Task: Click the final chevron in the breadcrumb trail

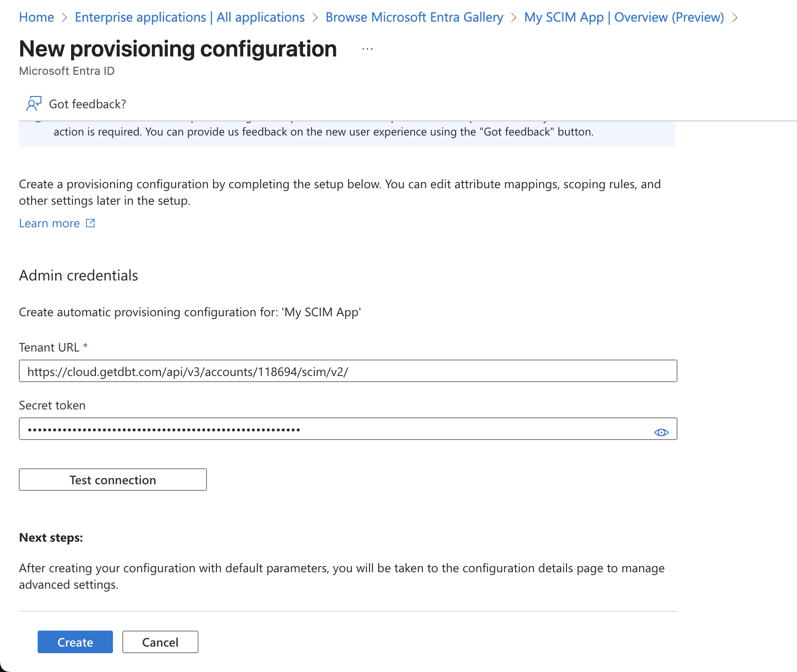Action: coord(735,17)
